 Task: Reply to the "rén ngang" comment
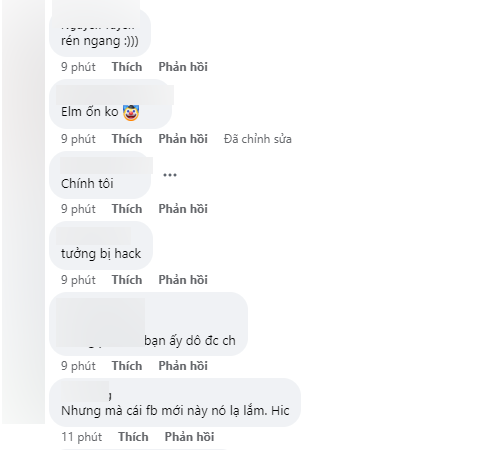tap(183, 67)
